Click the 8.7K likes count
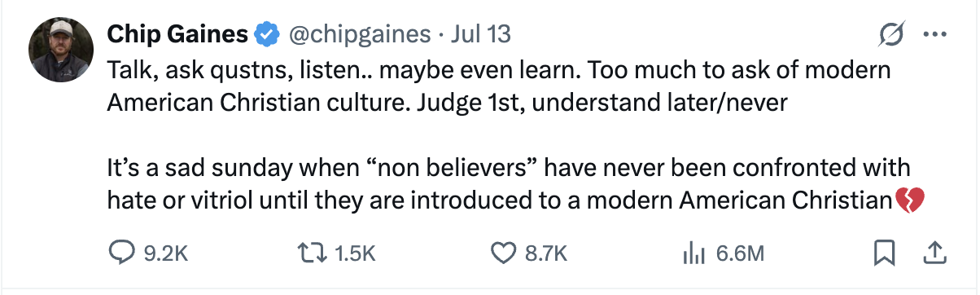This screenshot has height=295, width=980. click(x=545, y=254)
